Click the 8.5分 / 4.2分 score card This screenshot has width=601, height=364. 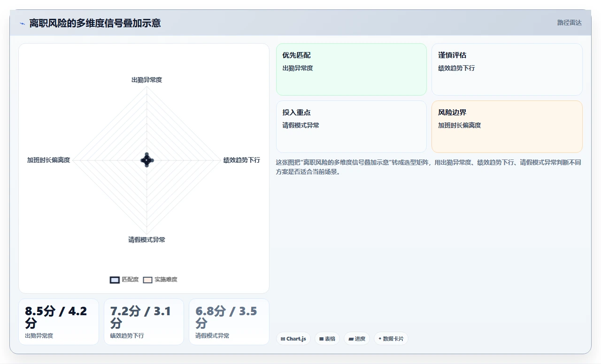[59, 322]
